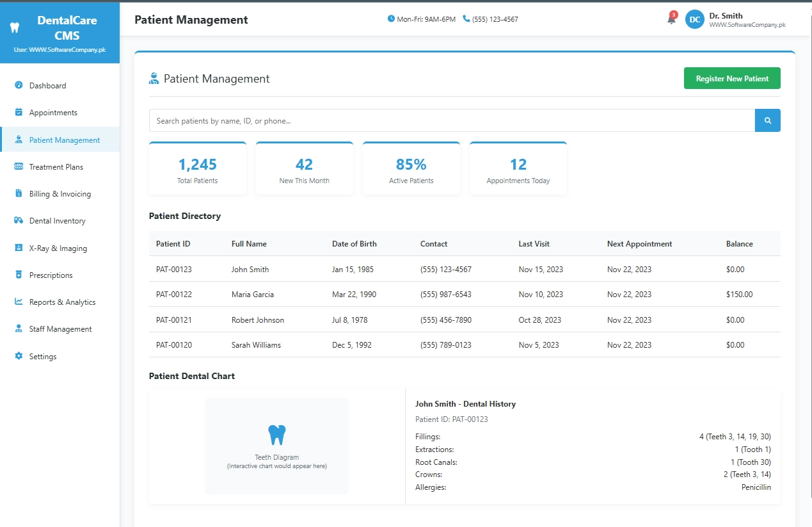Click the search magnifier icon
The image size is (812, 527).
coord(767,120)
